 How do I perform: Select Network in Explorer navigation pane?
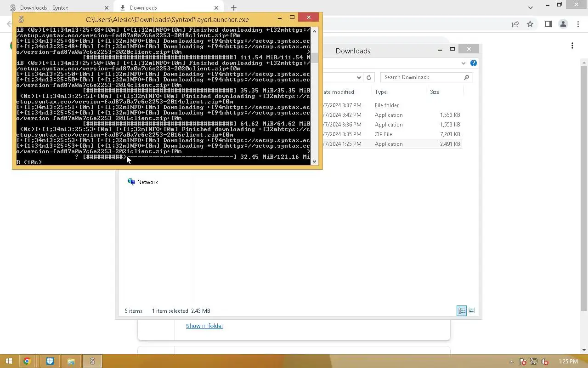click(142, 182)
